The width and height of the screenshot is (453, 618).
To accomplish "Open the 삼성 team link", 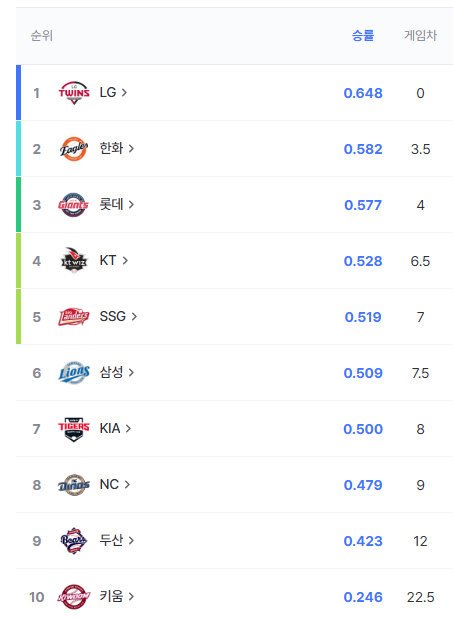I will pos(112,372).
